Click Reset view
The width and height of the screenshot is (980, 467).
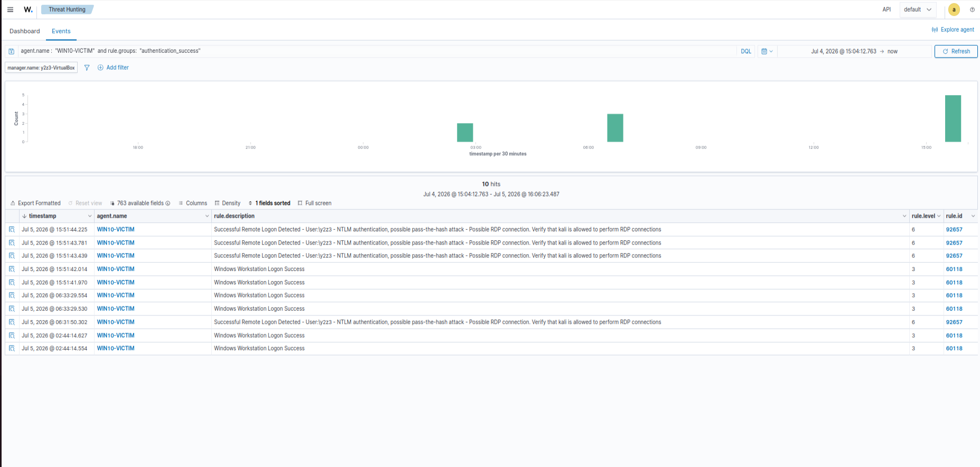coord(85,203)
